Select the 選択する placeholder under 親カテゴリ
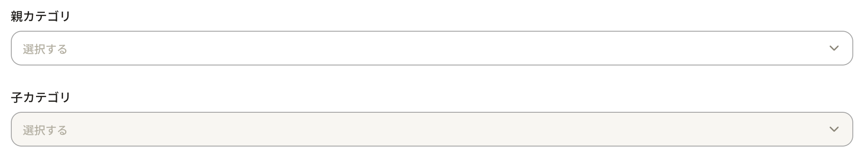 [45, 49]
